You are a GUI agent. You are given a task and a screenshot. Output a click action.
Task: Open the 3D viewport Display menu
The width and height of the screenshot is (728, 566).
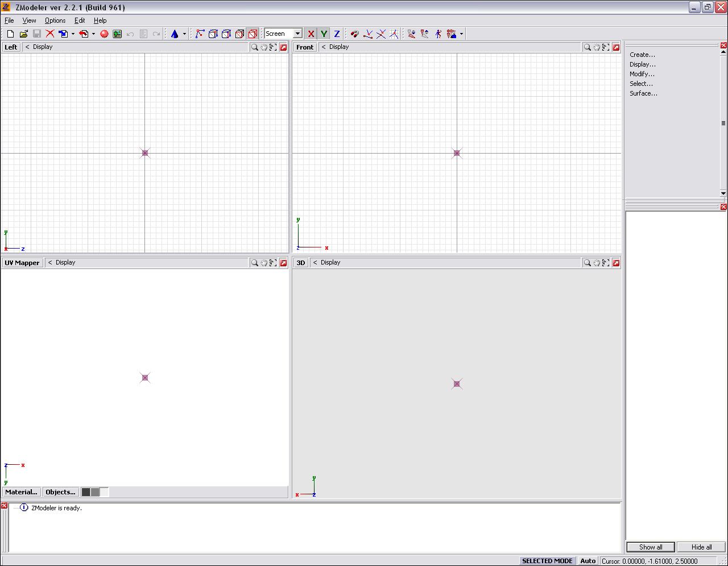330,263
